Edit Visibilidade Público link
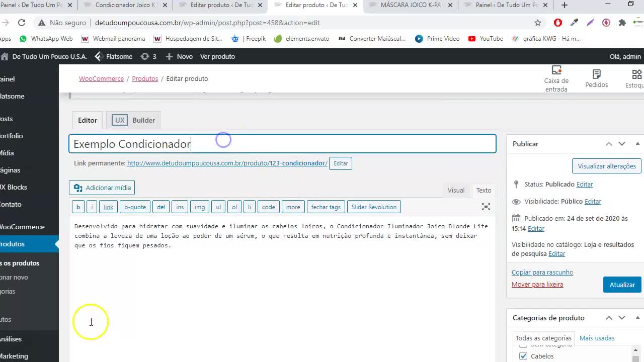644x362 pixels. pos(593,201)
